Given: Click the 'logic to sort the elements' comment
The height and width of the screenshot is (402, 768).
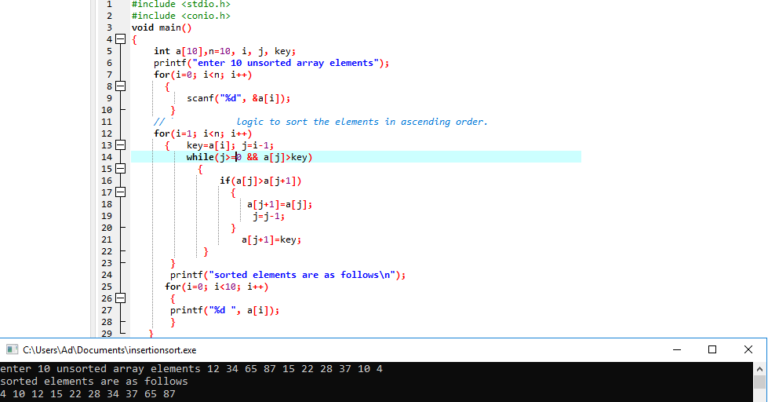Looking at the screenshot, I should tap(362, 122).
